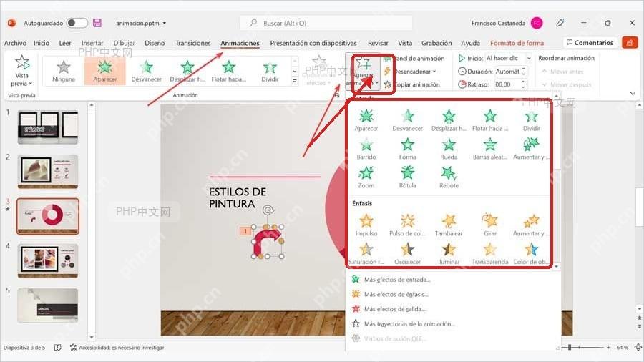Choose the Barras aleatorias effect
This screenshot has height=362, width=644.
click(x=490, y=149)
